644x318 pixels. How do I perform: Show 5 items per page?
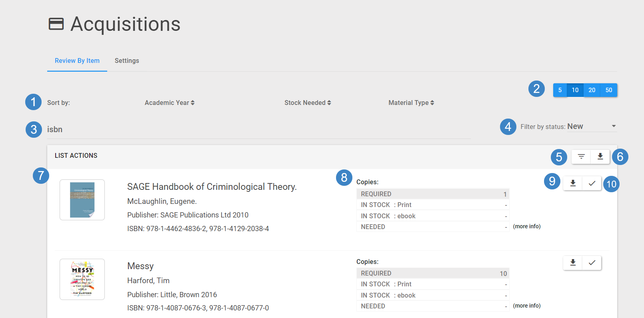[x=560, y=90]
